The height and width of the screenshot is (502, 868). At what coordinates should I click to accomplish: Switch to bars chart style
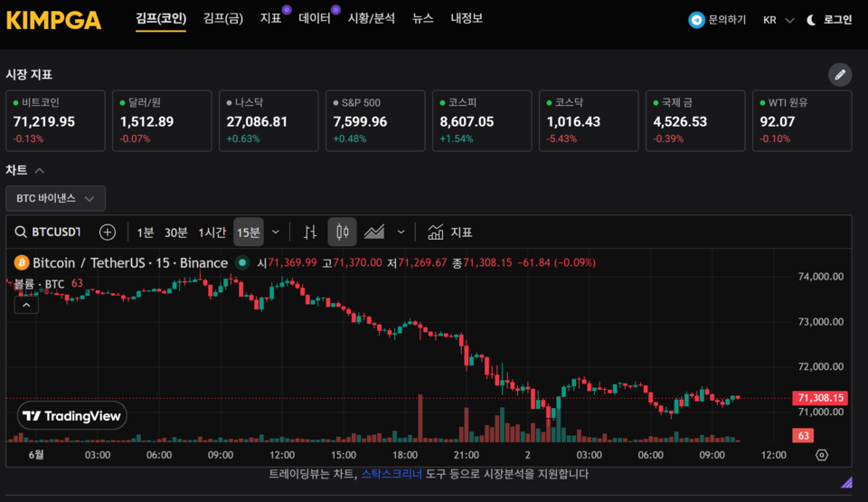pyautogui.click(x=310, y=232)
